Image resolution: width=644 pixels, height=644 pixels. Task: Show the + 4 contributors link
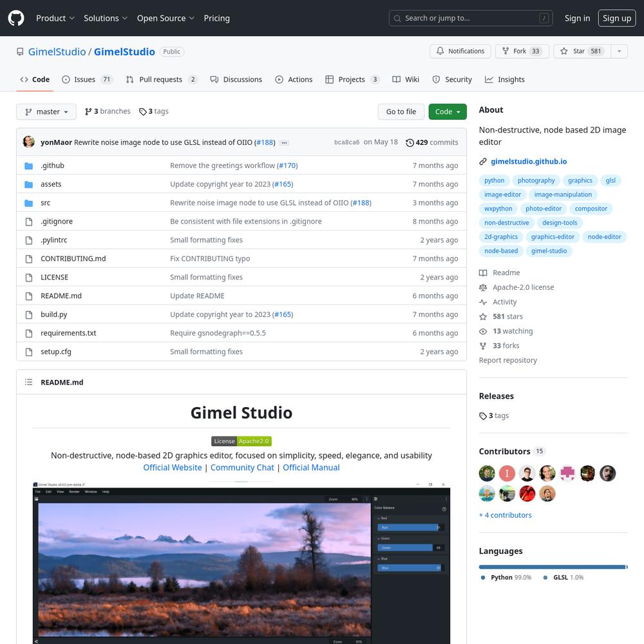click(505, 515)
